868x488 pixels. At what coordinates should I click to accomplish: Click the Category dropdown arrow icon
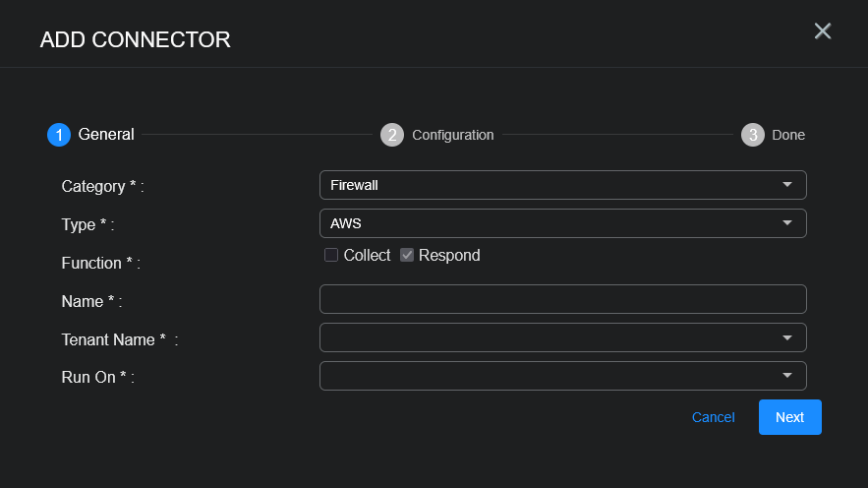pyautogui.click(x=787, y=185)
